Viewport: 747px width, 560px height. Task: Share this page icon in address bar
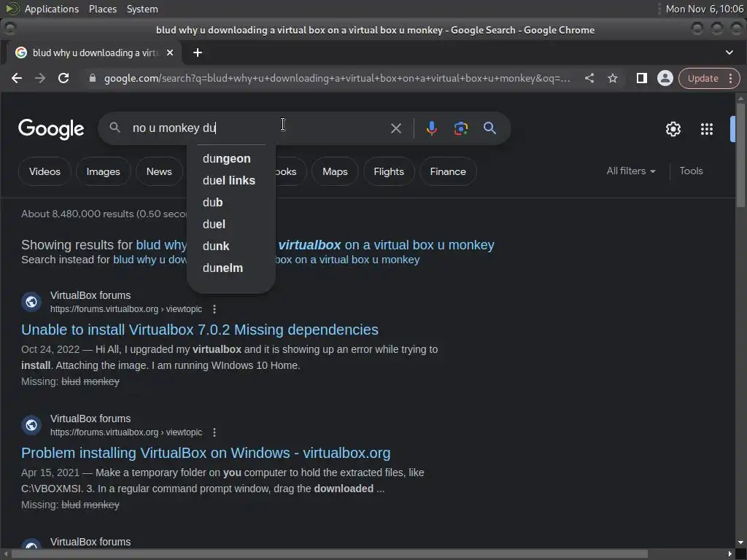pos(589,78)
